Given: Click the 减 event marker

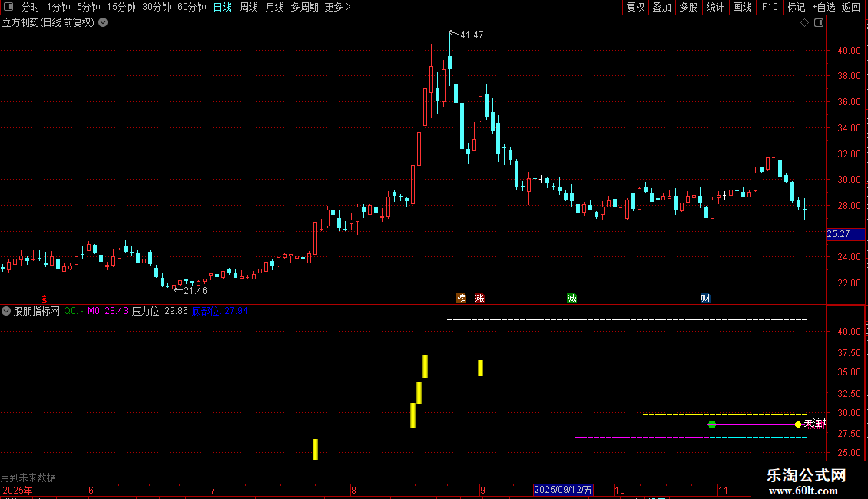Looking at the screenshot, I should click(571, 298).
